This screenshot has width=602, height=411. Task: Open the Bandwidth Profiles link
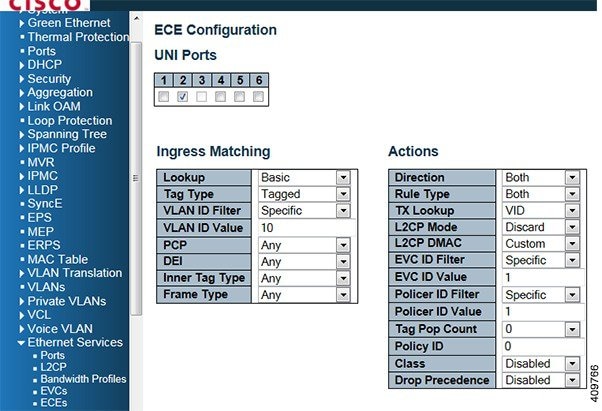pyautogui.click(x=83, y=379)
